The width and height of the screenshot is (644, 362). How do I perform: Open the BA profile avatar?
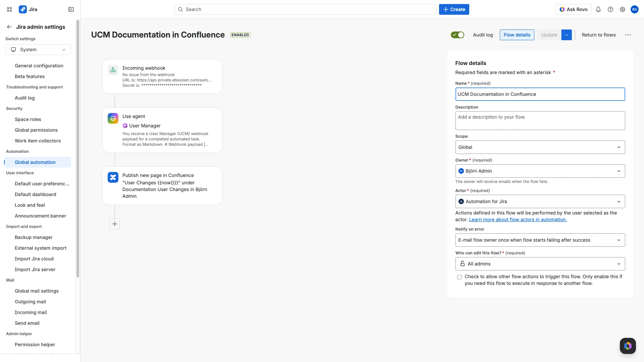tap(635, 9)
